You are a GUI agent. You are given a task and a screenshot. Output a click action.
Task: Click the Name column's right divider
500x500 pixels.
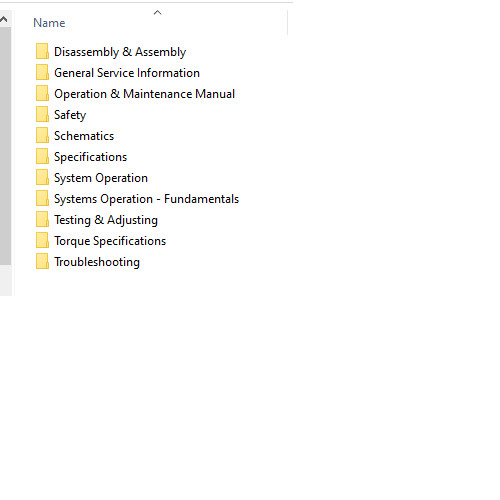tap(287, 22)
